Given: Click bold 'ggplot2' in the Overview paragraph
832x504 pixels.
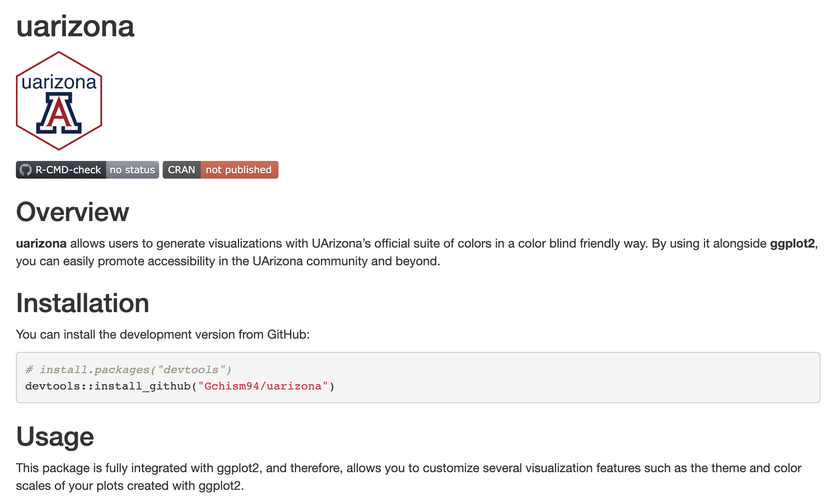Looking at the screenshot, I should click(792, 244).
